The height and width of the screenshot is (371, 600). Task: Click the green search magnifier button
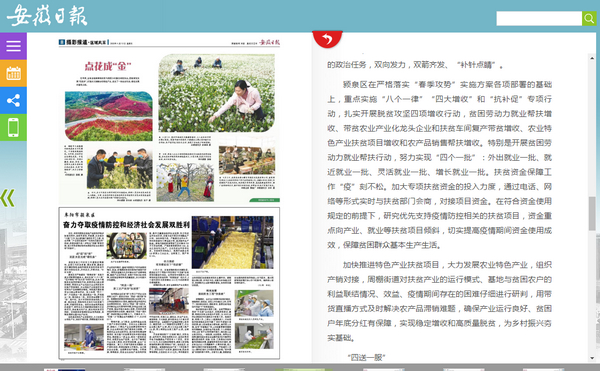tap(589, 18)
